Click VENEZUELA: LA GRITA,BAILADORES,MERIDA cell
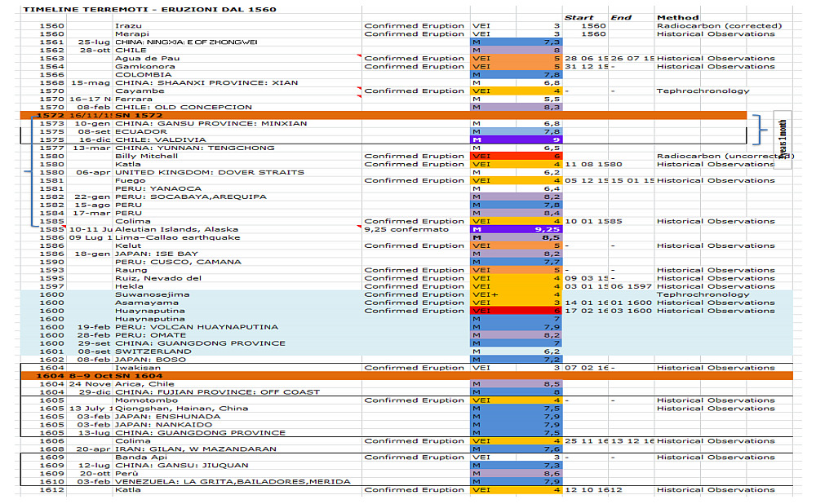This screenshot has height=504, width=816. [233, 482]
